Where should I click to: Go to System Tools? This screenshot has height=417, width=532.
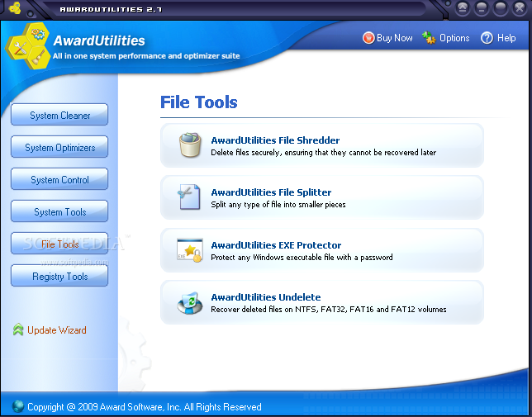[x=59, y=211]
